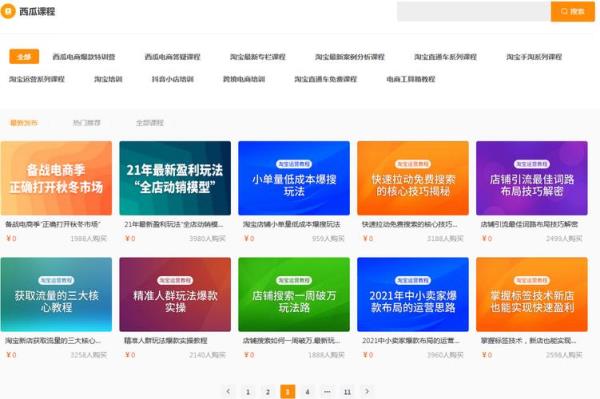Click title link 淘宝店铺小单量低成本爆搜玩法

tap(292, 224)
